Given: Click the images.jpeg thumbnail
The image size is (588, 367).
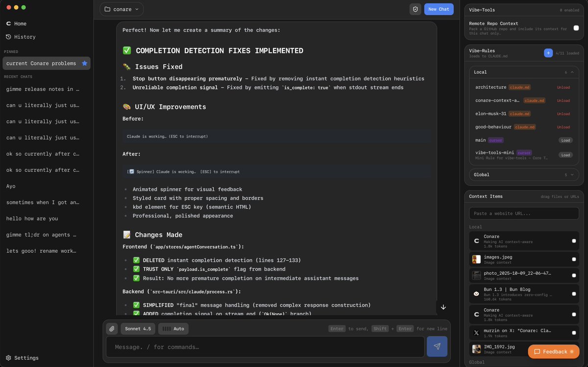Looking at the screenshot, I should coord(476,259).
